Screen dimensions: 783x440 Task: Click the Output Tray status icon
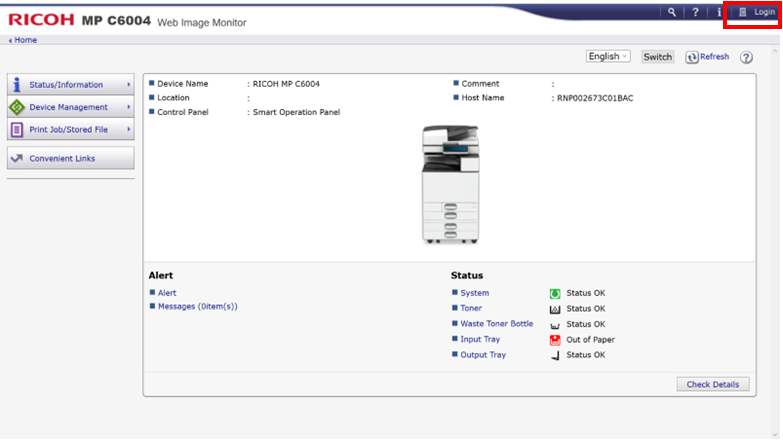coord(555,356)
